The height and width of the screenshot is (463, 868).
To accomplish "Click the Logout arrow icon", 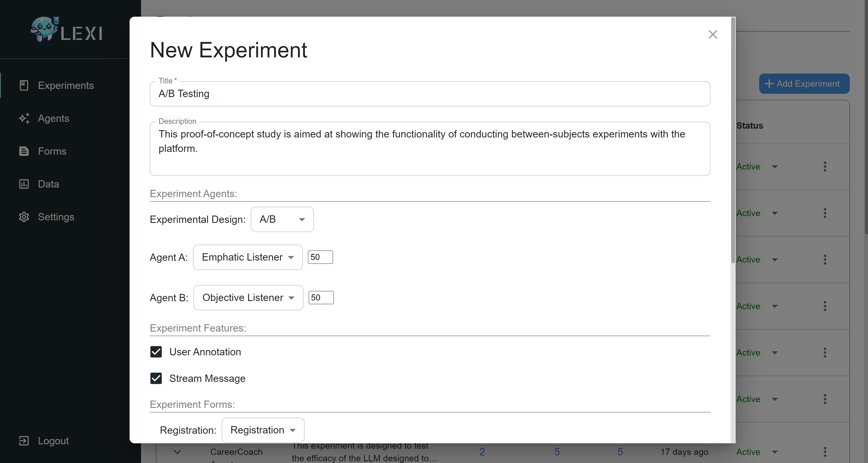I will [24, 441].
